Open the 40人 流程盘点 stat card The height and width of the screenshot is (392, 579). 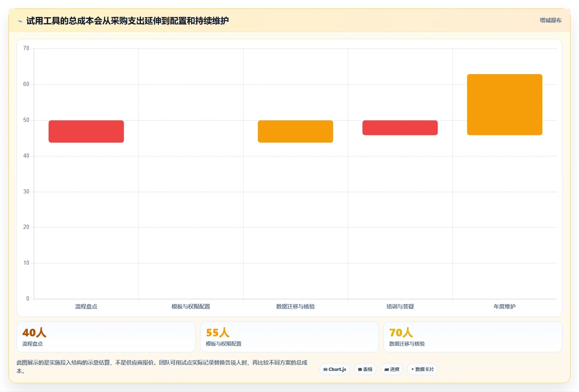pos(106,337)
